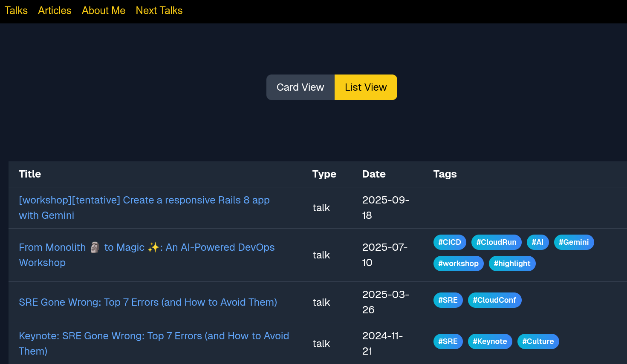Image resolution: width=627 pixels, height=364 pixels.
Task: Navigate to Next Talks
Action: pos(159,11)
